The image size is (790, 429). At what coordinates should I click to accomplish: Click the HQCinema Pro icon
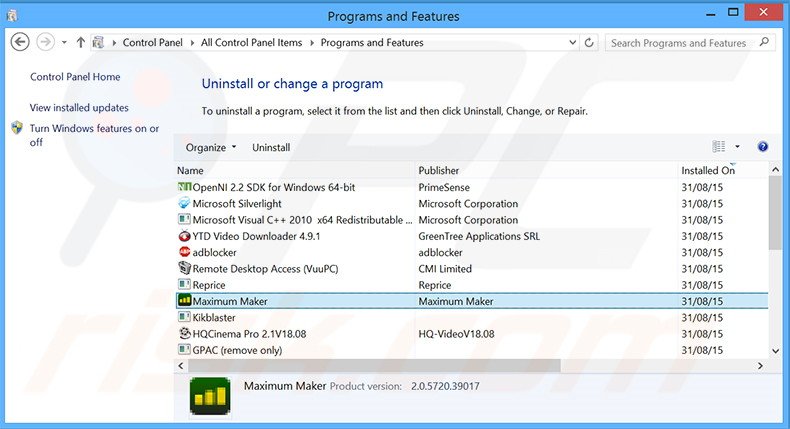click(x=184, y=333)
